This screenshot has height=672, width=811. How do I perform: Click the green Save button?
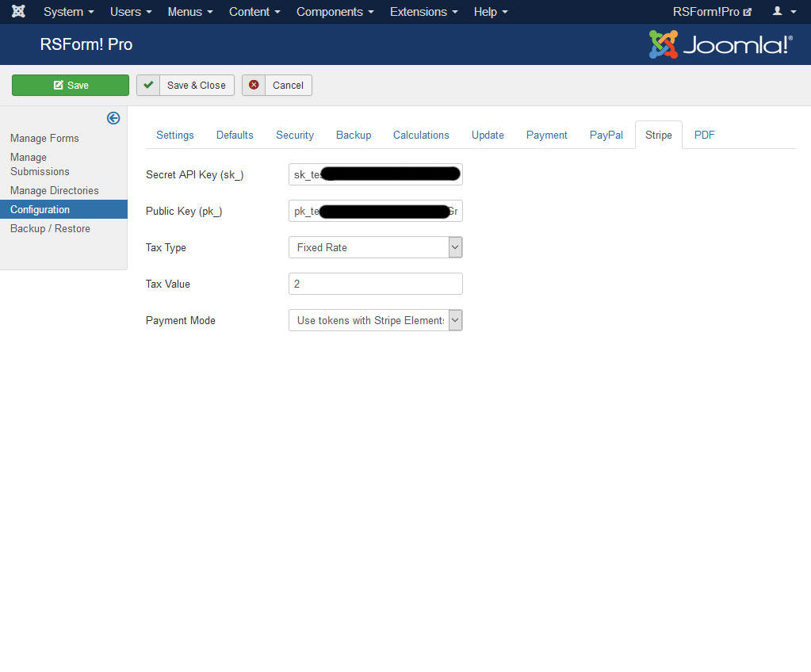click(71, 86)
